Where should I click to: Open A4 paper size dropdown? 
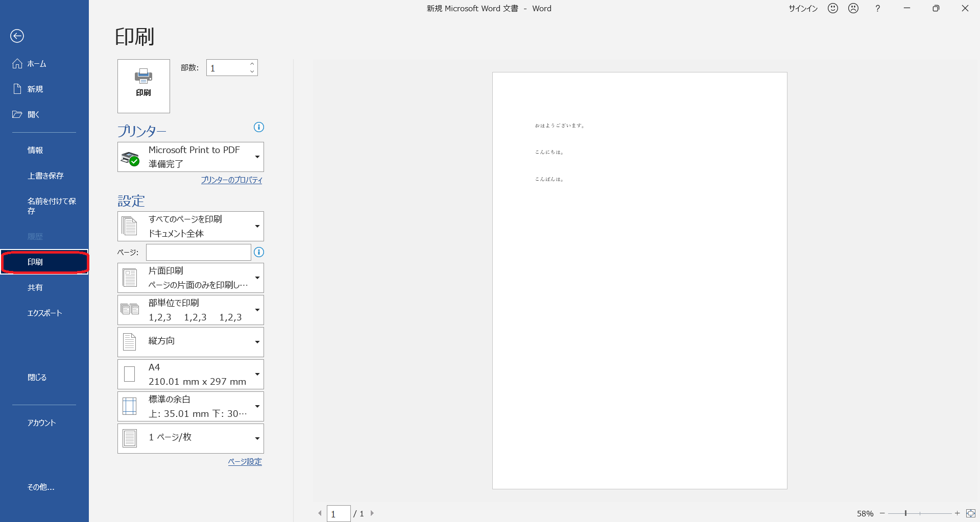190,374
